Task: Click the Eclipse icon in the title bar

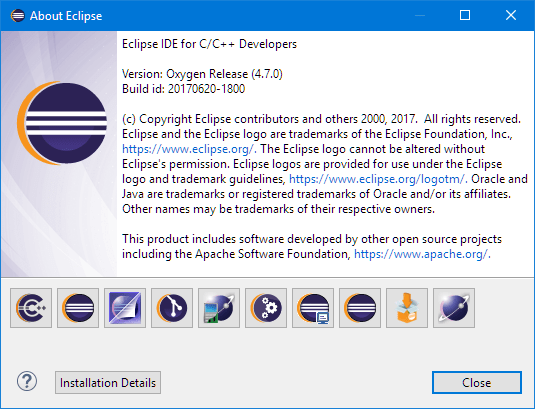Action: coord(18,16)
